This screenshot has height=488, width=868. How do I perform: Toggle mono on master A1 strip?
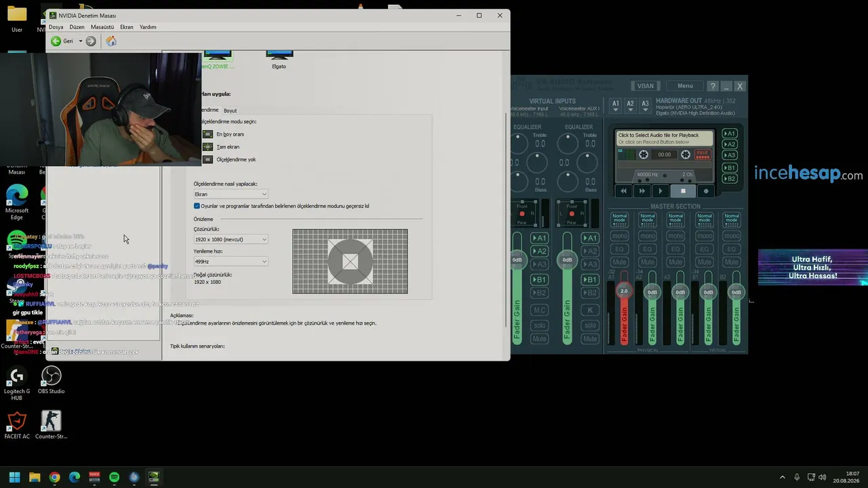619,236
